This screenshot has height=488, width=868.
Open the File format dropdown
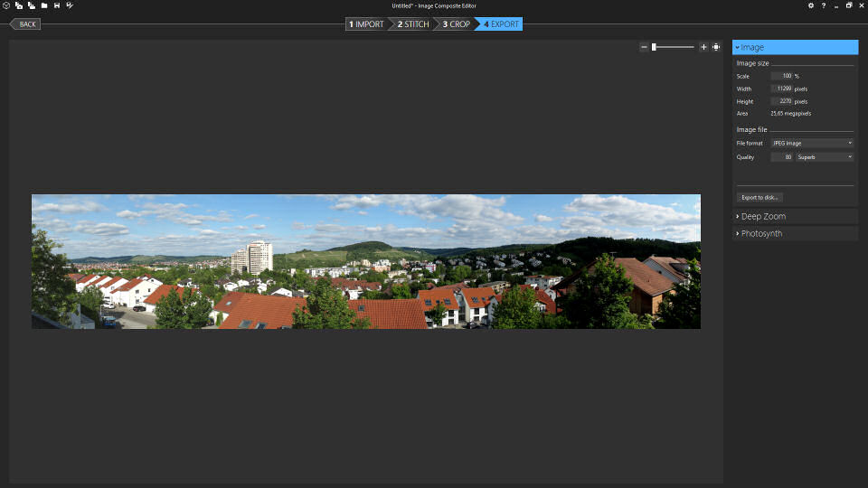811,143
